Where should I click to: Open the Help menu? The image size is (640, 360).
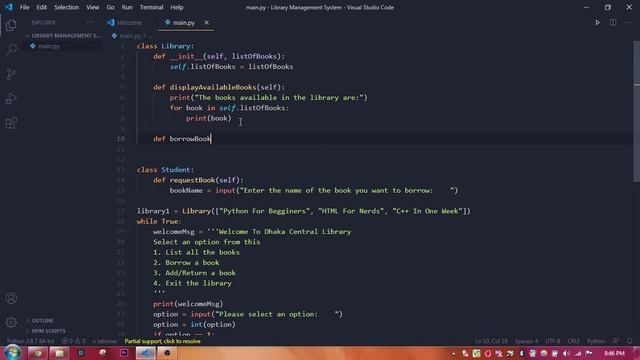[177, 7]
